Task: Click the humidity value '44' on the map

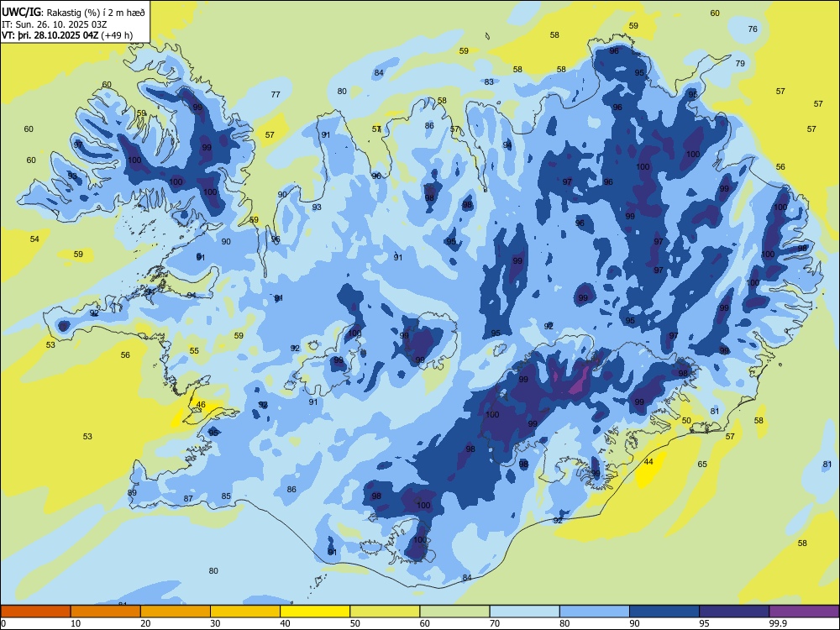Action: (648, 462)
